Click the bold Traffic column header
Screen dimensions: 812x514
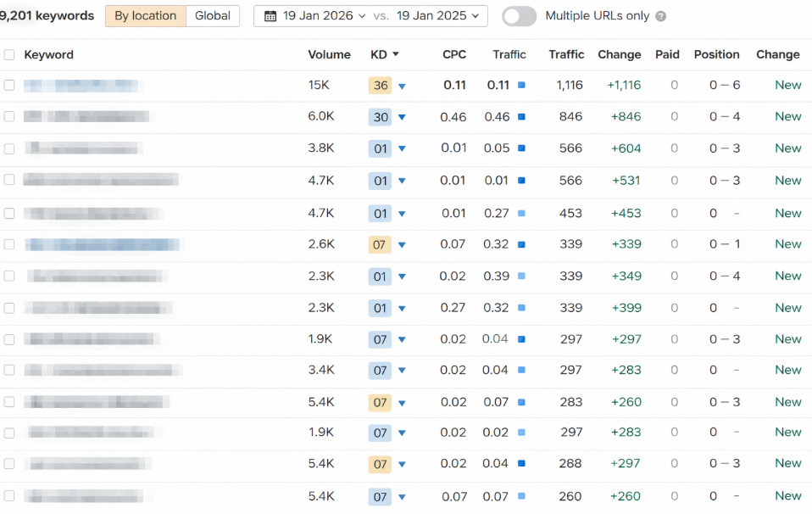click(566, 54)
